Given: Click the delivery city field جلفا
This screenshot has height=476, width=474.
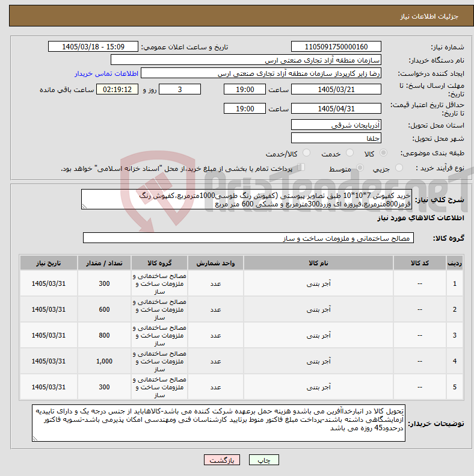Looking at the screenshot, I should [x=336, y=138].
